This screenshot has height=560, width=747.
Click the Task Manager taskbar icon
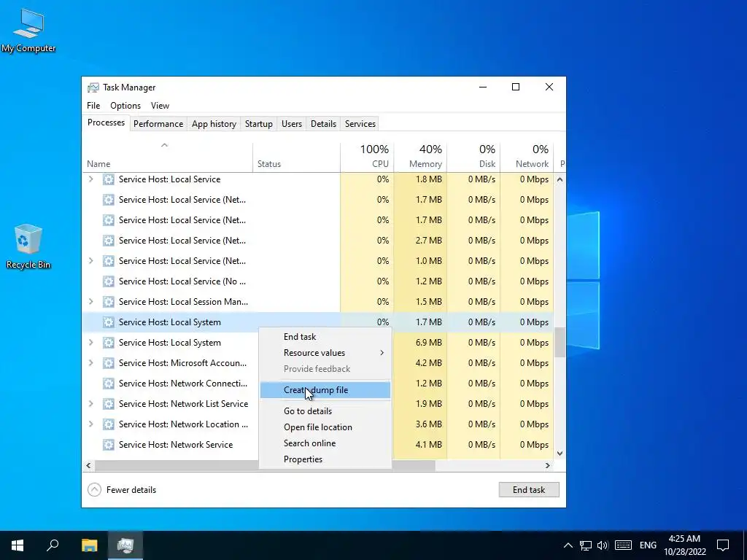coord(125,545)
